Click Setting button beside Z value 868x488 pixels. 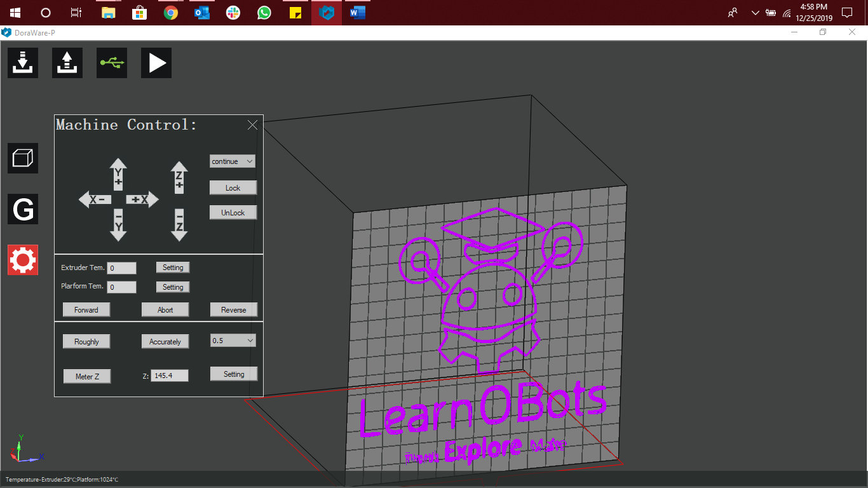click(x=234, y=374)
